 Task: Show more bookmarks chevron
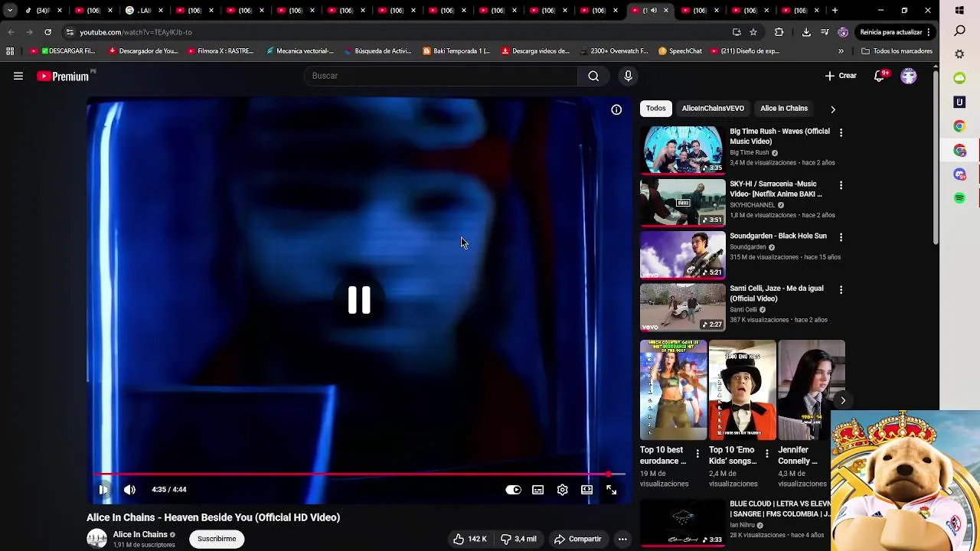(841, 51)
